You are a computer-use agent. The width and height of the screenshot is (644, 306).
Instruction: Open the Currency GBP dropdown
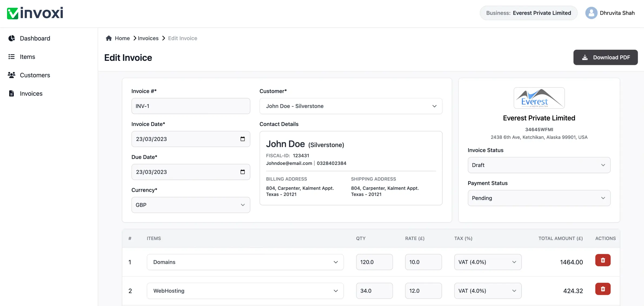click(191, 205)
